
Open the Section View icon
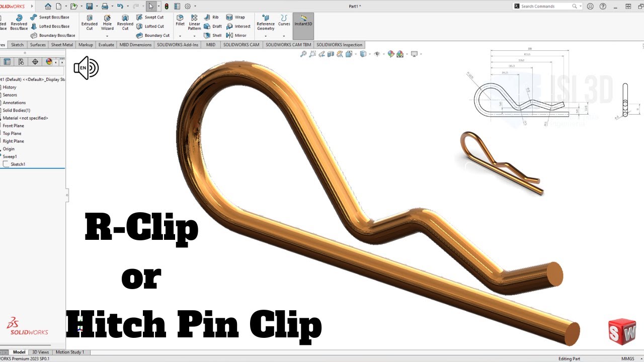[x=332, y=54]
